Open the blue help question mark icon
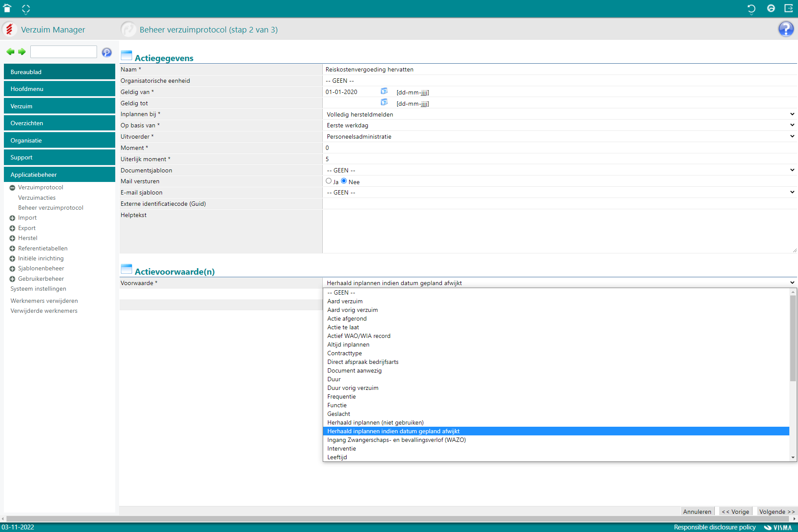Viewport: 798px width, 532px height. [x=786, y=29]
